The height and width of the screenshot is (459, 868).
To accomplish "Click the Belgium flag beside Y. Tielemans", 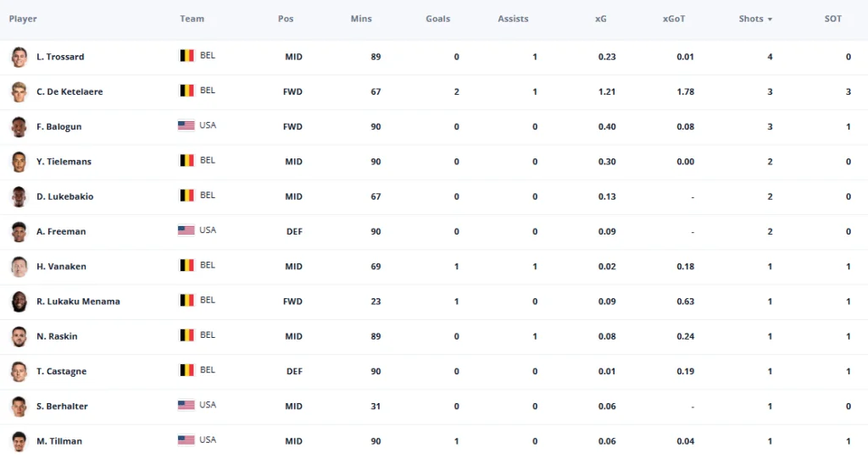I will click(186, 160).
